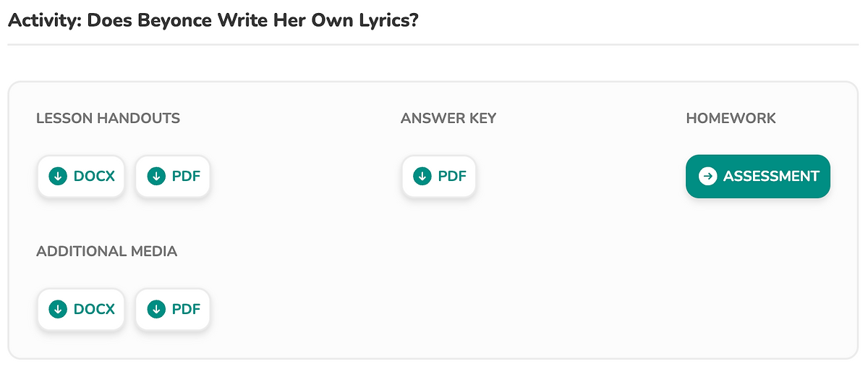This screenshot has height=372, width=868.
Task: Click the "PDF" text under Answer Key
Action: coord(452,176)
